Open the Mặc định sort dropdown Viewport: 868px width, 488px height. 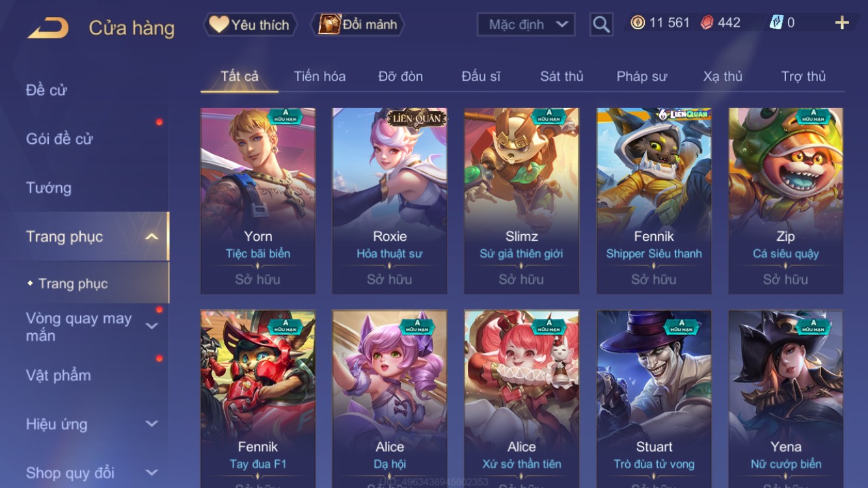click(526, 25)
